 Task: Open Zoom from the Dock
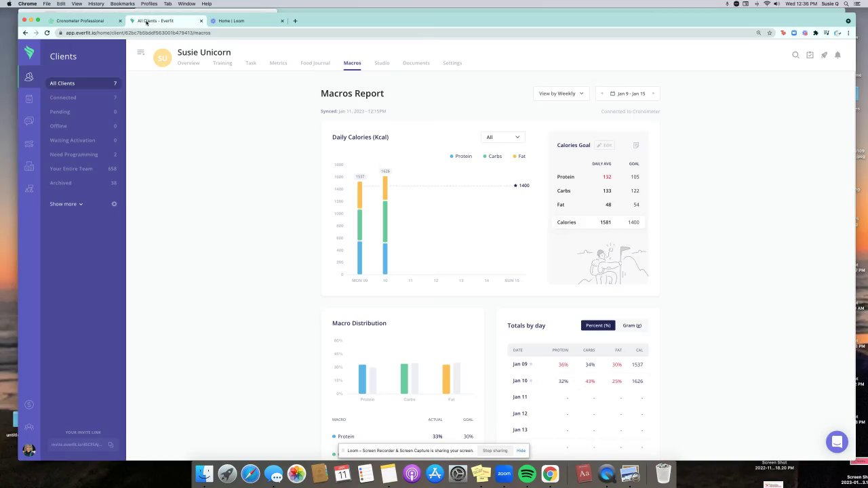point(504,474)
